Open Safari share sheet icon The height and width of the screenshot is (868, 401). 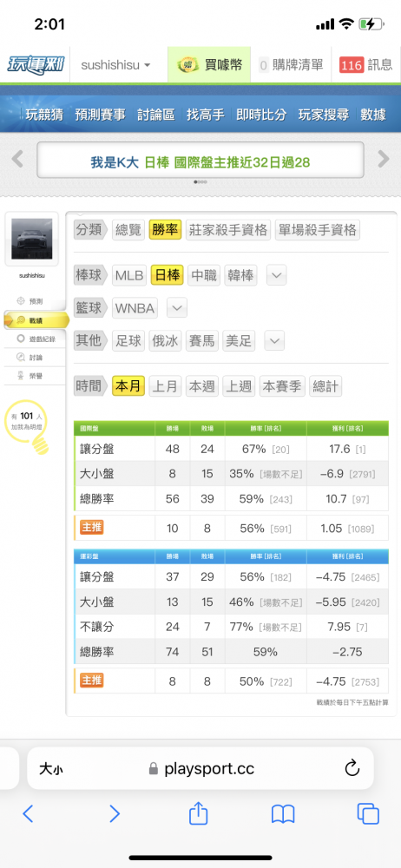click(x=198, y=814)
